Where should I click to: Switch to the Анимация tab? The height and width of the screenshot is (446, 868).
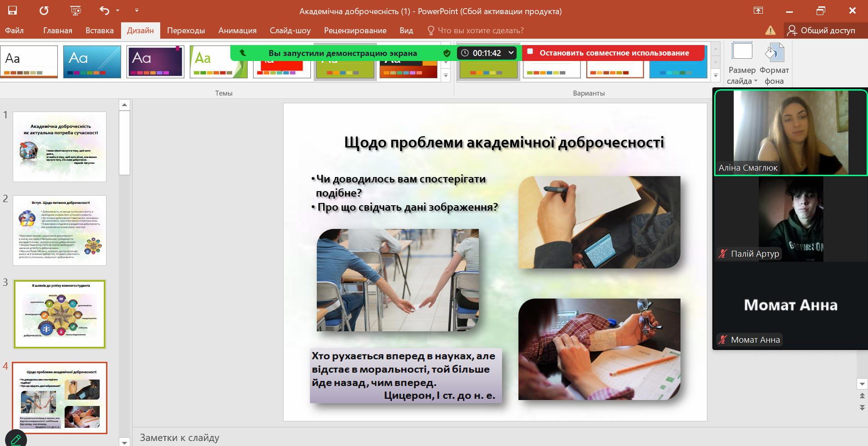pos(237,30)
